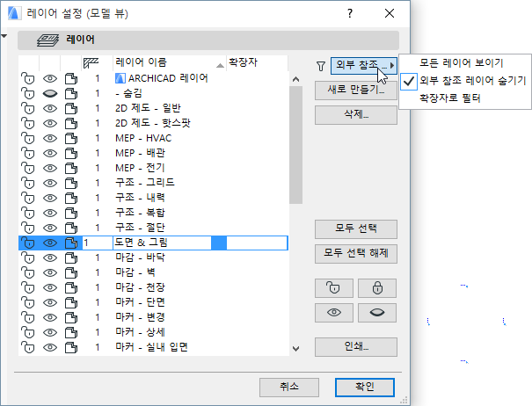Click the 도면 & 그림 name edit field
The image size is (532, 406).
[162, 243]
